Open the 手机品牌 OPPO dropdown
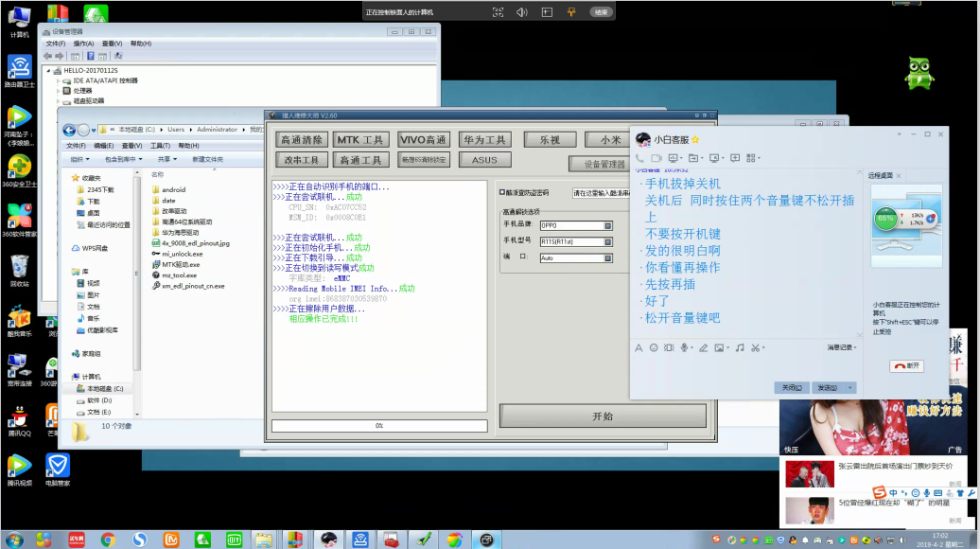This screenshot has height=549, width=980. click(607, 225)
